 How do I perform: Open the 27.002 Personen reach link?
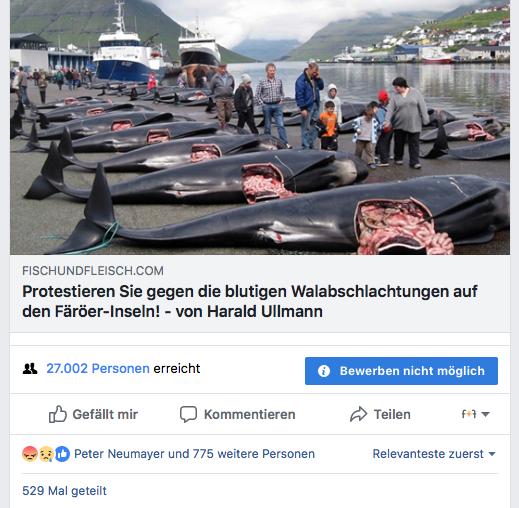(98, 368)
